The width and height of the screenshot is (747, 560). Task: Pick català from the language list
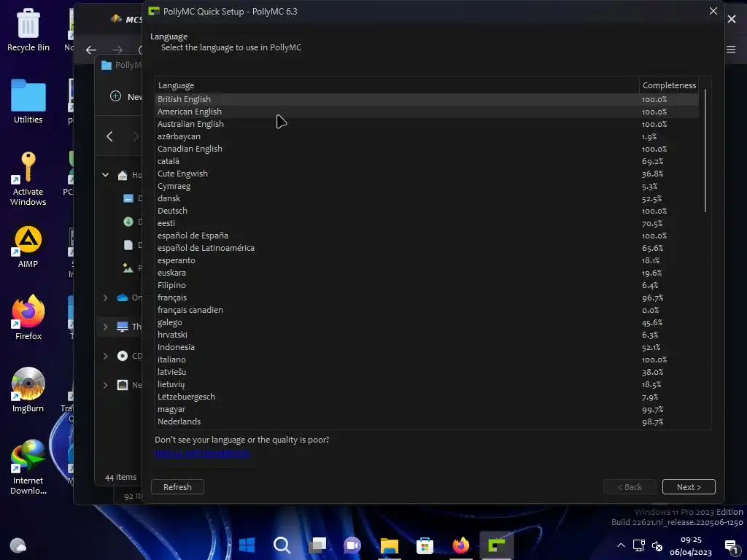tap(427, 161)
